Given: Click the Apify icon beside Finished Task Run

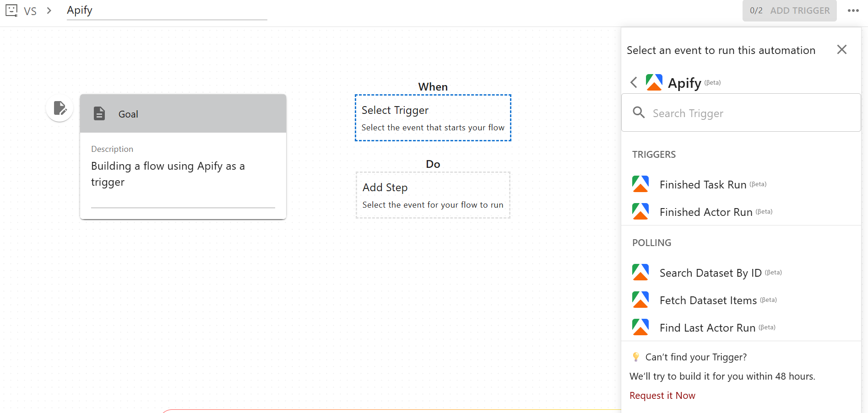Looking at the screenshot, I should point(640,184).
